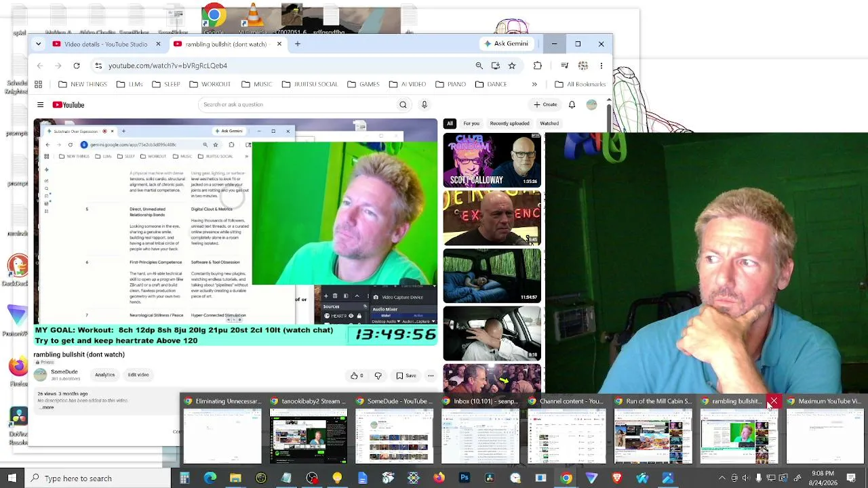Viewport: 868px width, 488px height.
Task: Open the SomeDude channel name link
Action: 64,371
